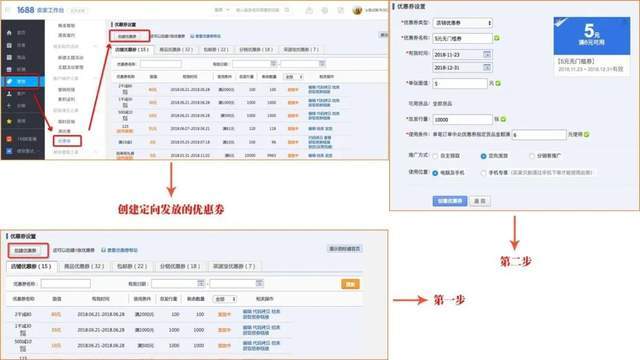This screenshot has width=640, height=360.
Task: Click the green hint icon after 元使用 condition
Action: tap(587, 134)
